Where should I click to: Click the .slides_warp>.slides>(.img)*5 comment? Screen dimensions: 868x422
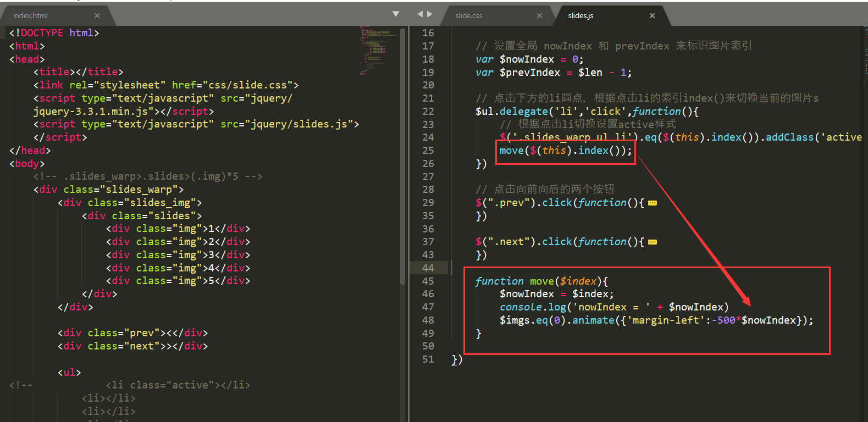[x=148, y=176]
